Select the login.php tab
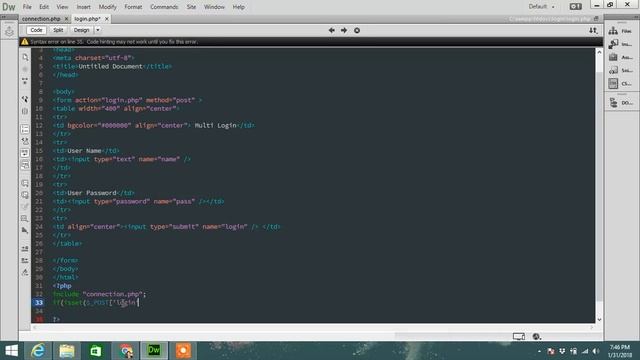This screenshot has width=640, height=360. [x=87, y=19]
